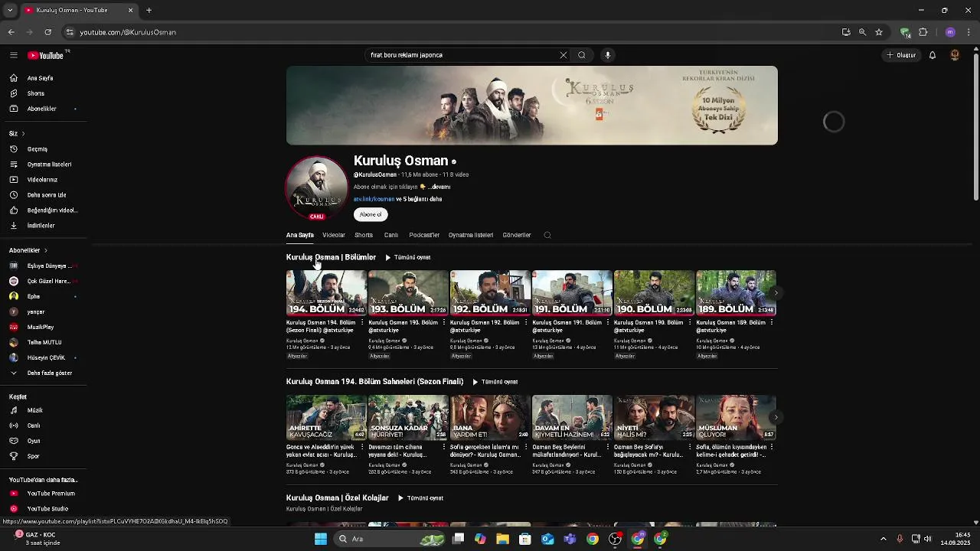This screenshot has width=980, height=551.
Task: Open AHİRETTE KAVUŞACAĞIZ scene thumbnail
Action: click(326, 417)
